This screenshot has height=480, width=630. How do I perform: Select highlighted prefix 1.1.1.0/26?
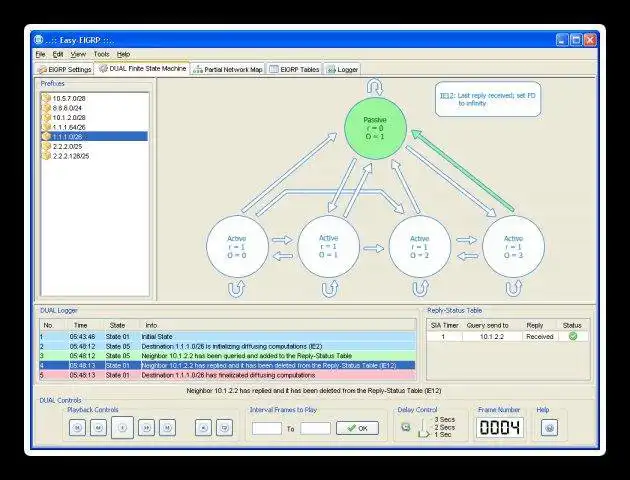pyautogui.click(x=94, y=137)
